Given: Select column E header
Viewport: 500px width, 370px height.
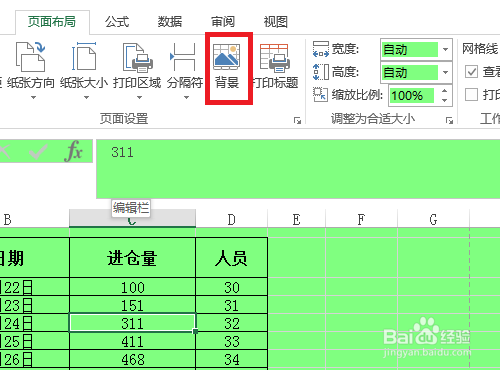Looking at the screenshot, I should click(296, 219).
